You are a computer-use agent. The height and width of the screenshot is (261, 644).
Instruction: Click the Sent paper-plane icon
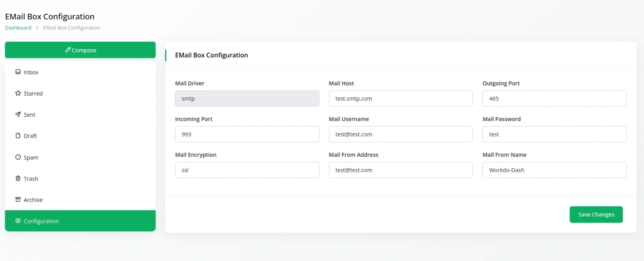tap(18, 114)
